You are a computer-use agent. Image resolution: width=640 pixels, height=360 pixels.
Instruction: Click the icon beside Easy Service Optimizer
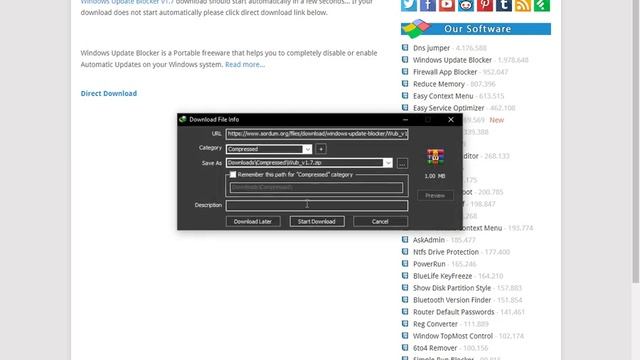pos(405,108)
